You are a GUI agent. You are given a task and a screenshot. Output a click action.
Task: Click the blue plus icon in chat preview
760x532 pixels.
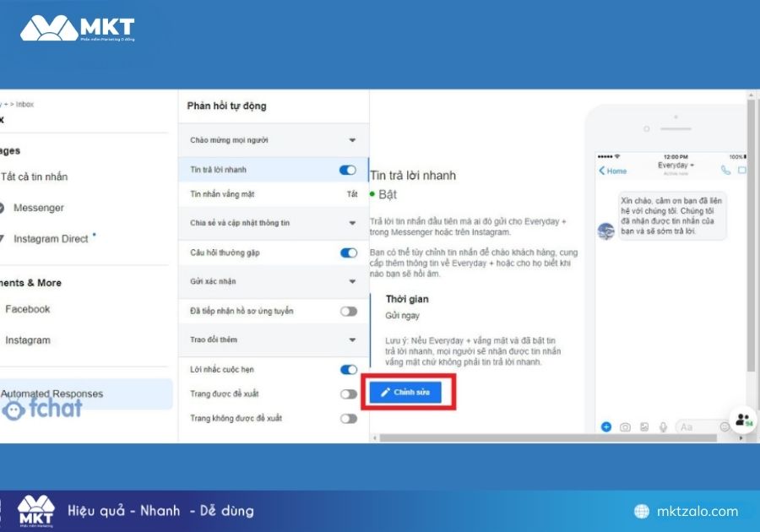[x=605, y=426]
